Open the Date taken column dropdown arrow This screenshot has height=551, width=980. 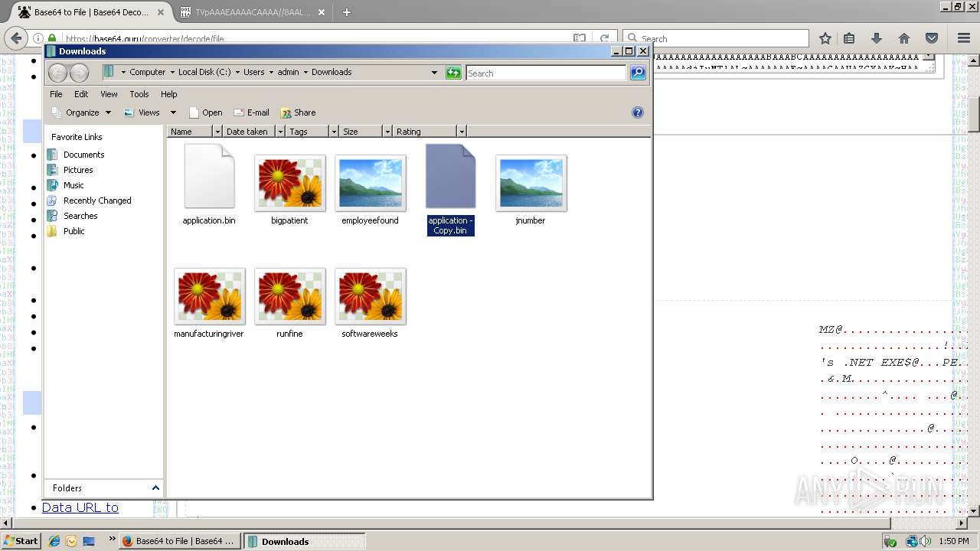(280, 132)
